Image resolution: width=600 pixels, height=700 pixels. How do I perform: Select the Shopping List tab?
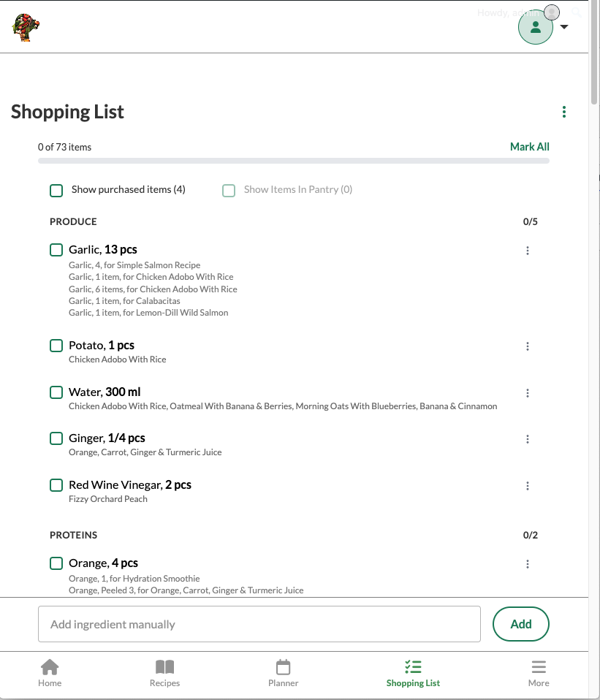(413, 674)
